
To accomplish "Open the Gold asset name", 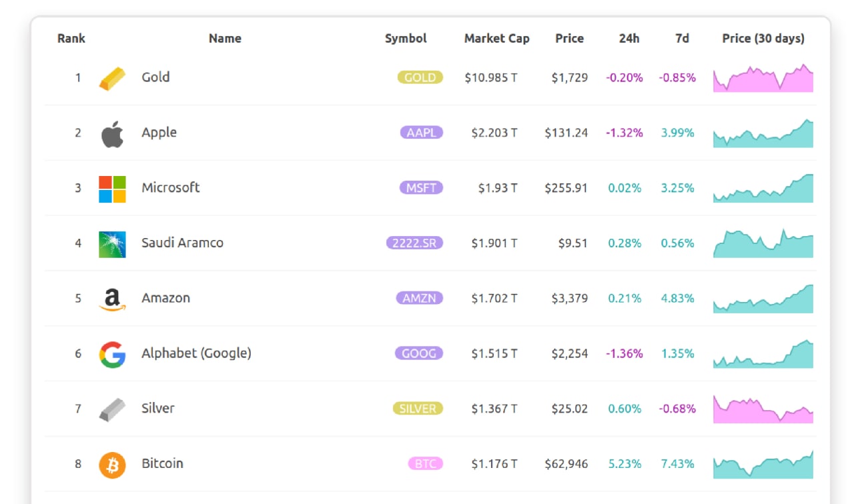I will pos(155,77).
